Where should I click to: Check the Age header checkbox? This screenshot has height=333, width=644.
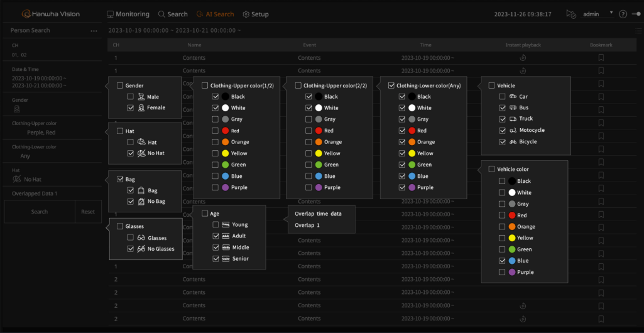coord(205,214)
